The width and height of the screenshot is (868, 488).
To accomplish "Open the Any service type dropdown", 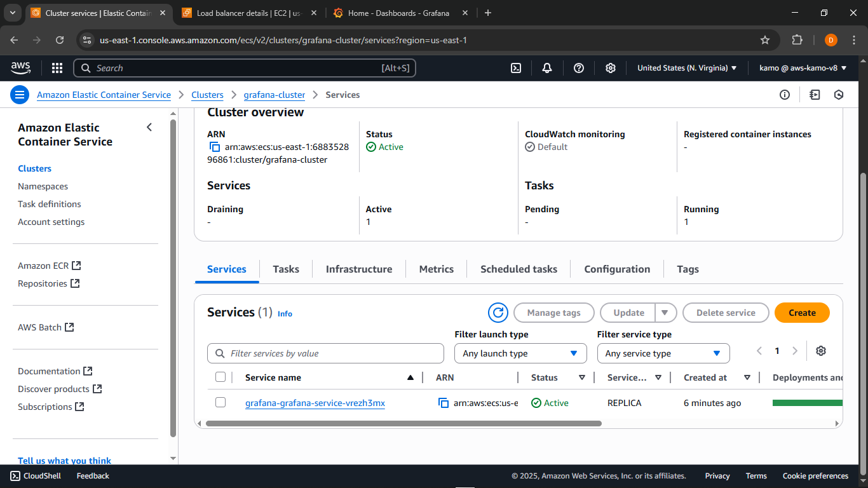I will pos(663,353).
